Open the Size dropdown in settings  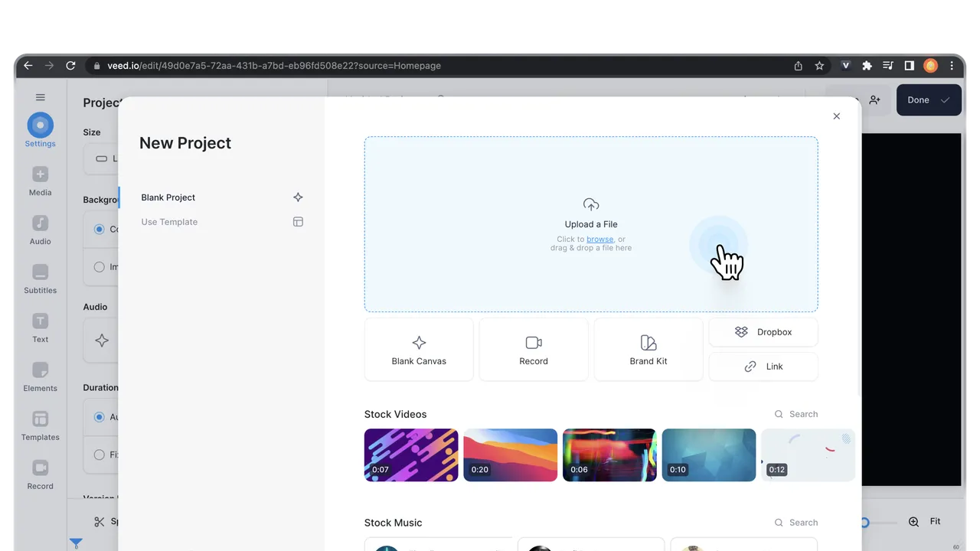pyautogui.click(x=101, y=159)
